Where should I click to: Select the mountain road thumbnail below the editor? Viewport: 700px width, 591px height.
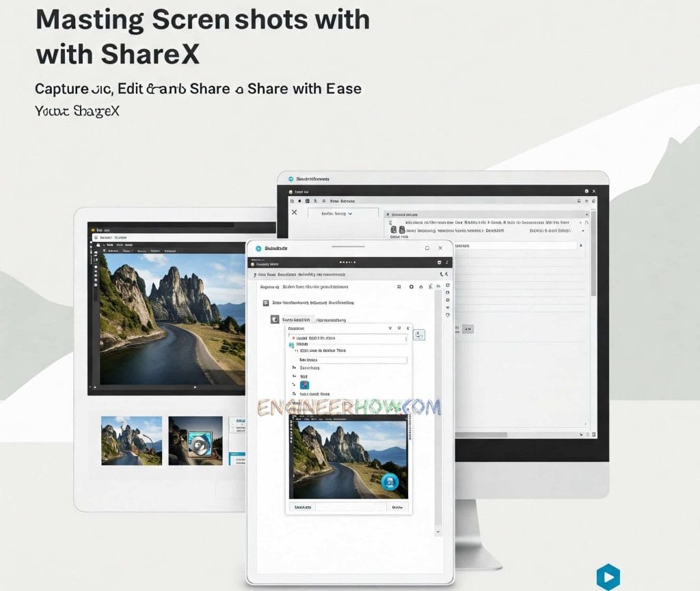(132, 441)
